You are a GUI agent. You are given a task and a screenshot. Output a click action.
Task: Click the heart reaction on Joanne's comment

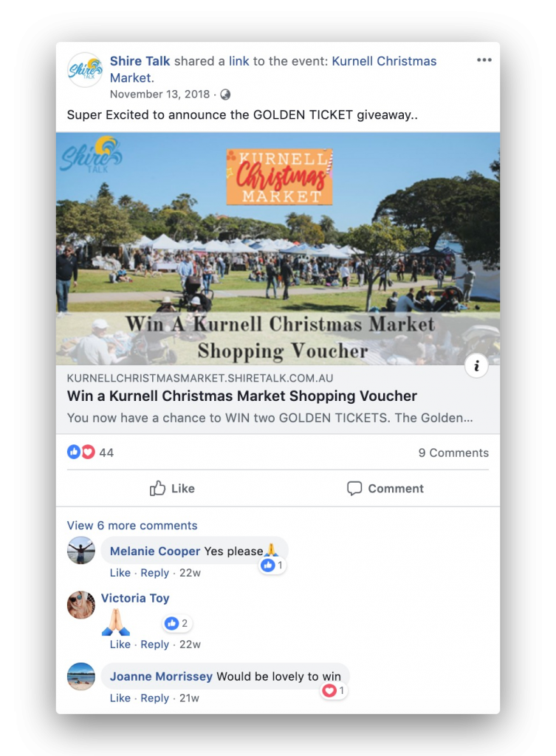point(329,690)
